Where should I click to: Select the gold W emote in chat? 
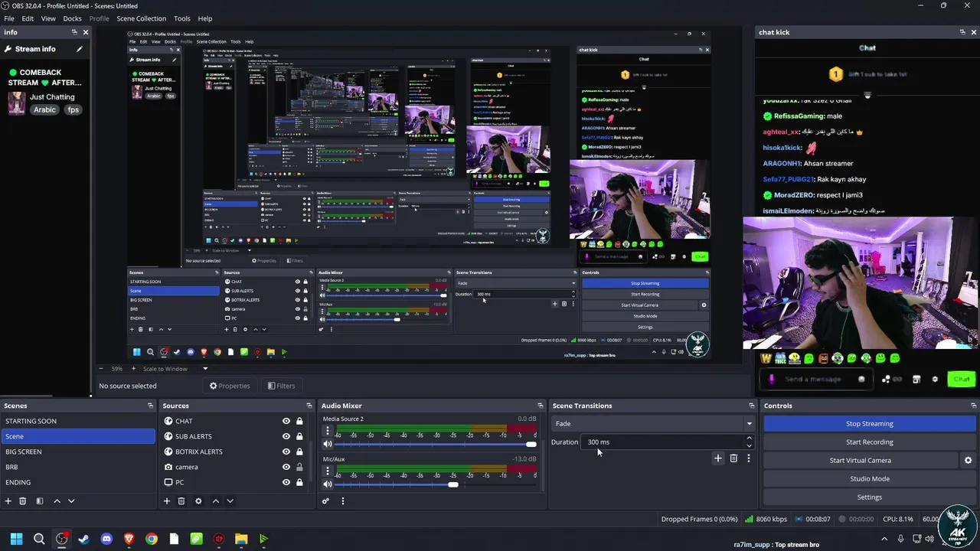[766, 358]
